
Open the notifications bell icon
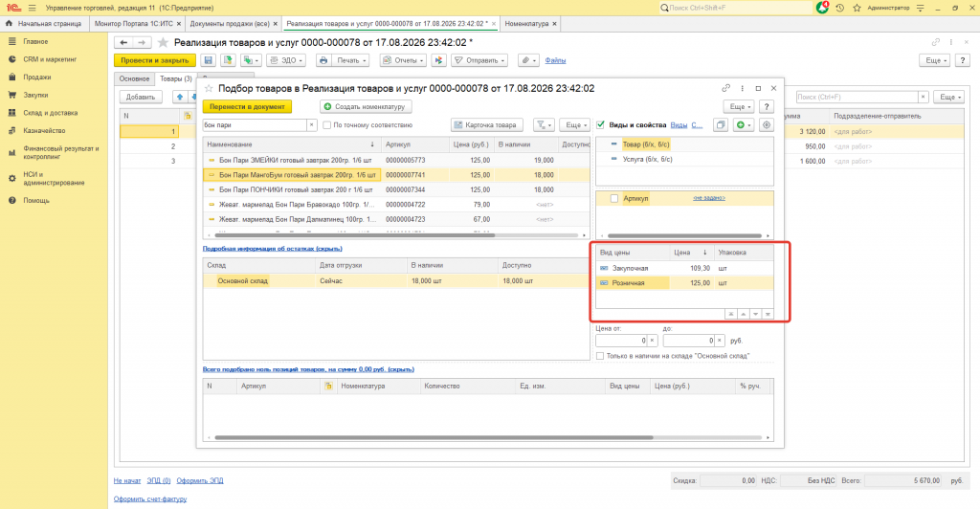coord(822,8)
